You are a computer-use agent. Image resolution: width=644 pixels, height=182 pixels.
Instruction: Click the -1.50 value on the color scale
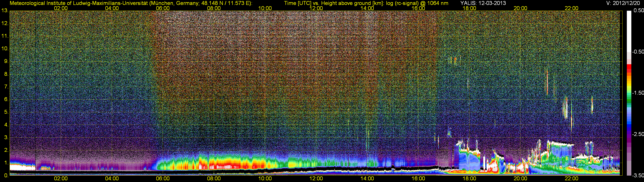[638, 93]
